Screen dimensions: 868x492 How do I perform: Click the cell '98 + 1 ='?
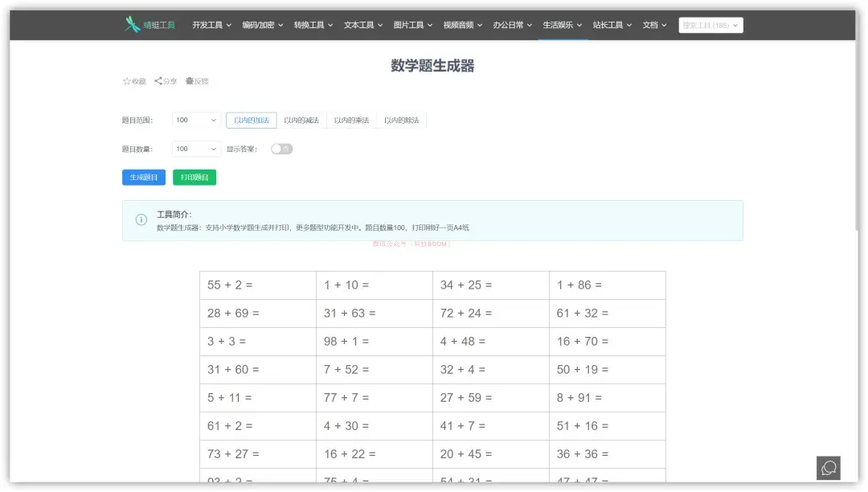coord(375,342)
